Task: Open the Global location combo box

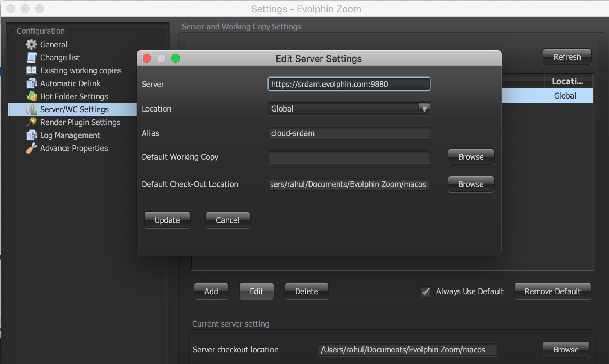Action: [x=349, y=109]
